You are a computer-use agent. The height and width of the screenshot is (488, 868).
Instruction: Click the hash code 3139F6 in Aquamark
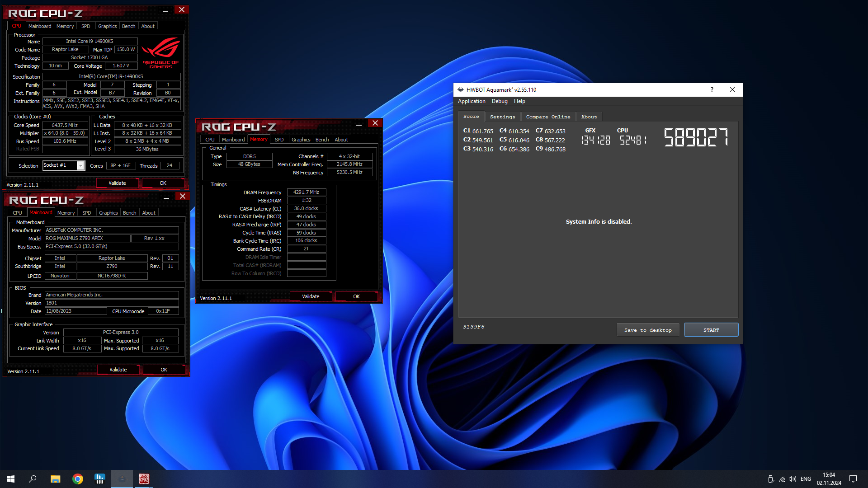click(x=473, y=327)
